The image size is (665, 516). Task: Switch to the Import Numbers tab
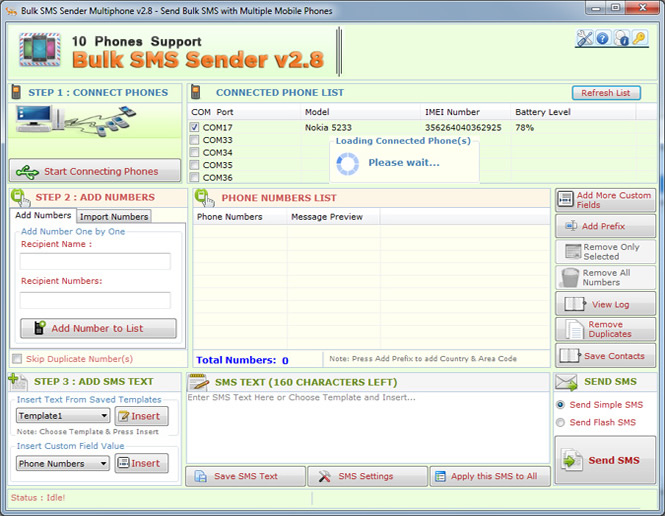click(114, 217)
